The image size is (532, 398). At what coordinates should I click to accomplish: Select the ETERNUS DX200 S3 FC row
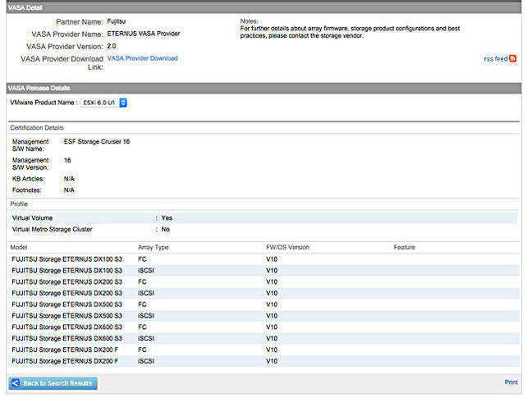coord(264,282)
